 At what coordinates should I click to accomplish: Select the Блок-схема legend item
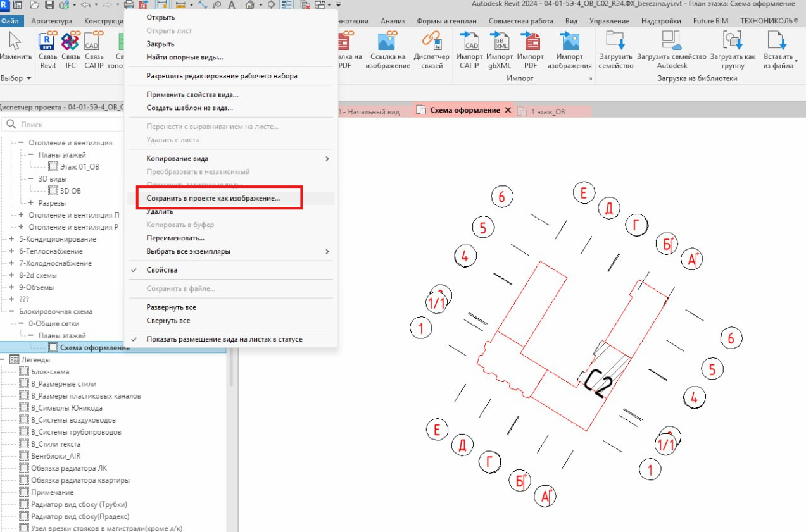pyautogui.click(x=50, y=371)
